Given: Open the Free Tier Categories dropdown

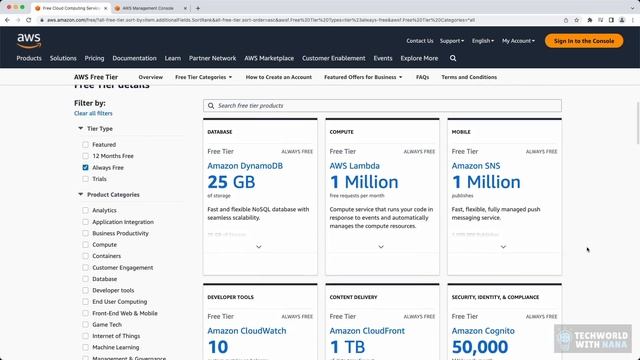Looking at the screenshot, I should click(204, 77).
